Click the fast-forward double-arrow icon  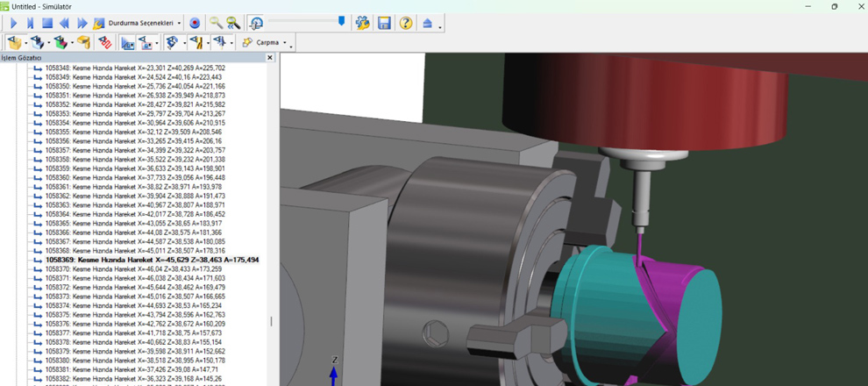click(82, 23)
